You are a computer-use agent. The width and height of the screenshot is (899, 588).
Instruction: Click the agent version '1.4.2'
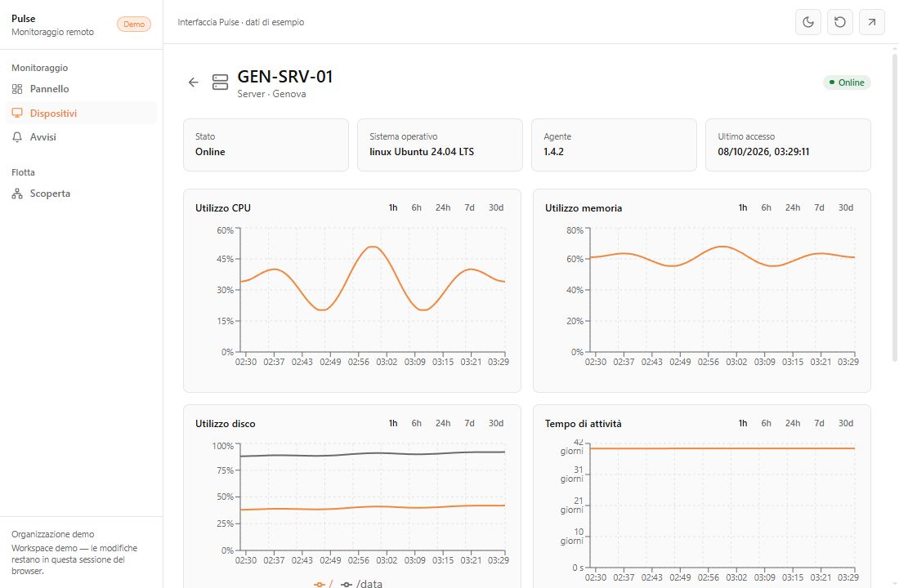pos(553,152)
